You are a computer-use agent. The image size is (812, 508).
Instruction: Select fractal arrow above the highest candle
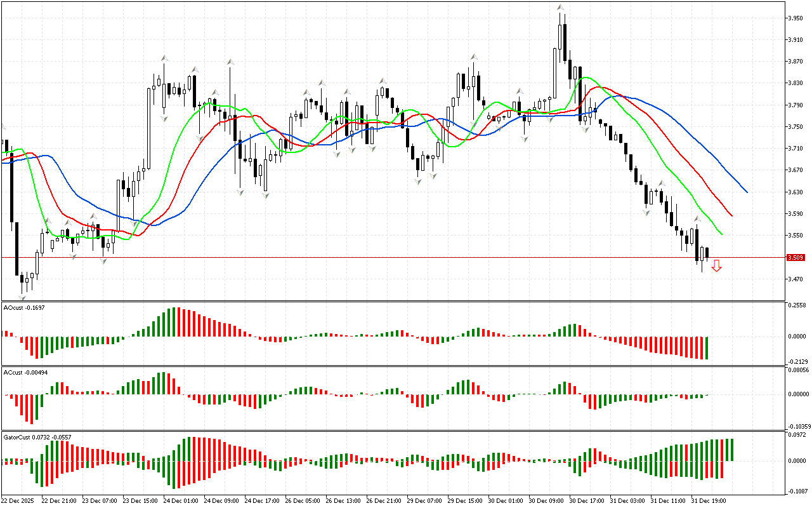(x=560, y=8)
